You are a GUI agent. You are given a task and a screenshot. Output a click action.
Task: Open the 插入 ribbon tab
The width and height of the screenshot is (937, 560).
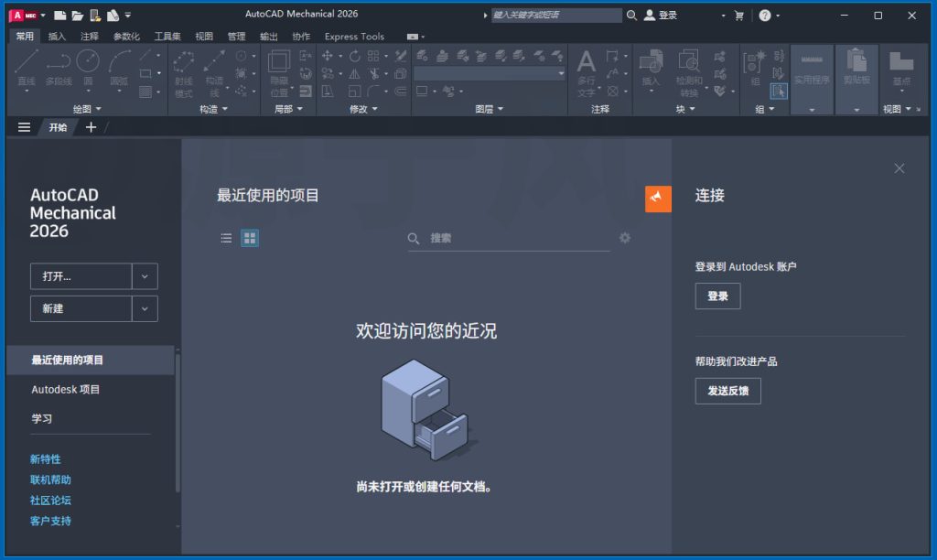pyautogui.click(x=57, y=37)
